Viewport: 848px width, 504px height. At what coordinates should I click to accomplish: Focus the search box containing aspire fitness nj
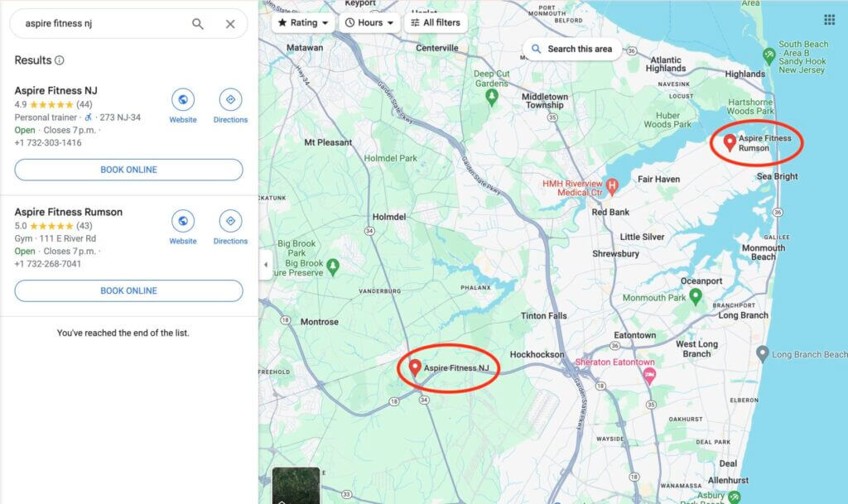(99, 24)
